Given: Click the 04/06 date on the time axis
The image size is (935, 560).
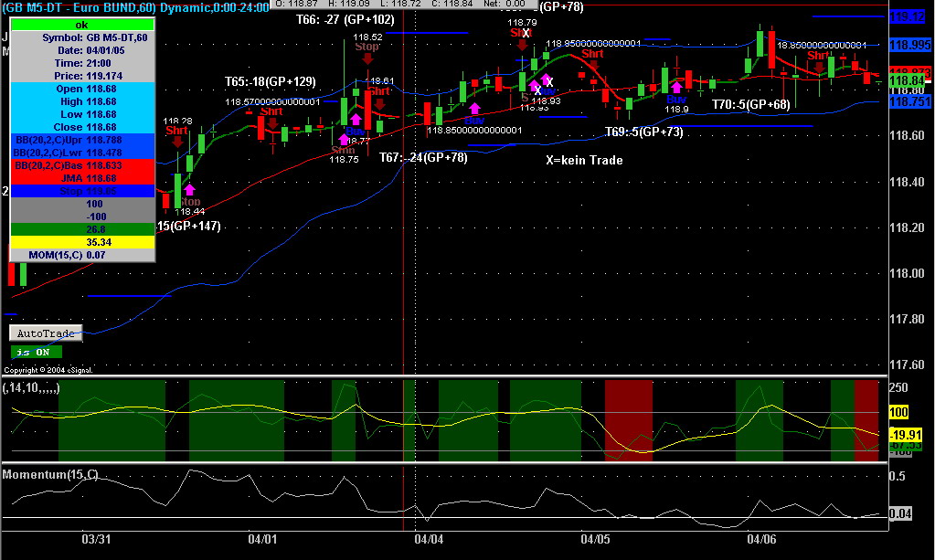Looking at the screenshot, I should (761, 540).
